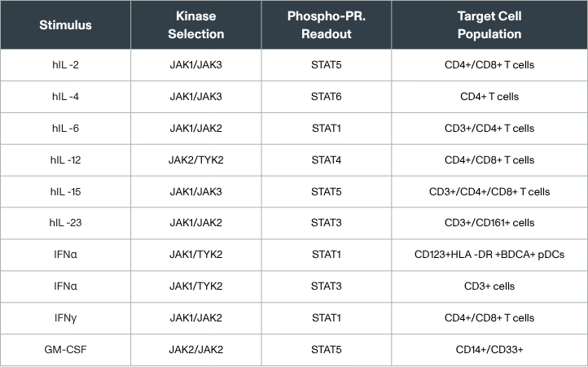This screenshot has height=367, width=588.
Task: Select the GM-CSF stimulus cell
Action: pos(66,350)
